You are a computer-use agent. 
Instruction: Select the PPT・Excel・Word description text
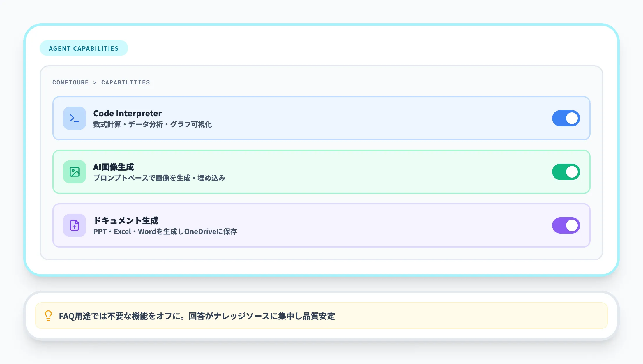(x=165, y=232)
